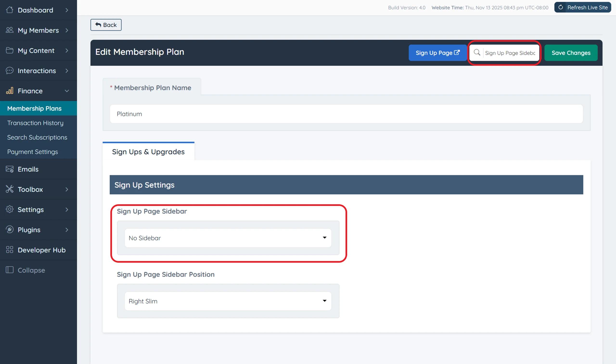Expand the Settings submenu arrow
Screen dimensions: 616x364
(x=67, y=210)
